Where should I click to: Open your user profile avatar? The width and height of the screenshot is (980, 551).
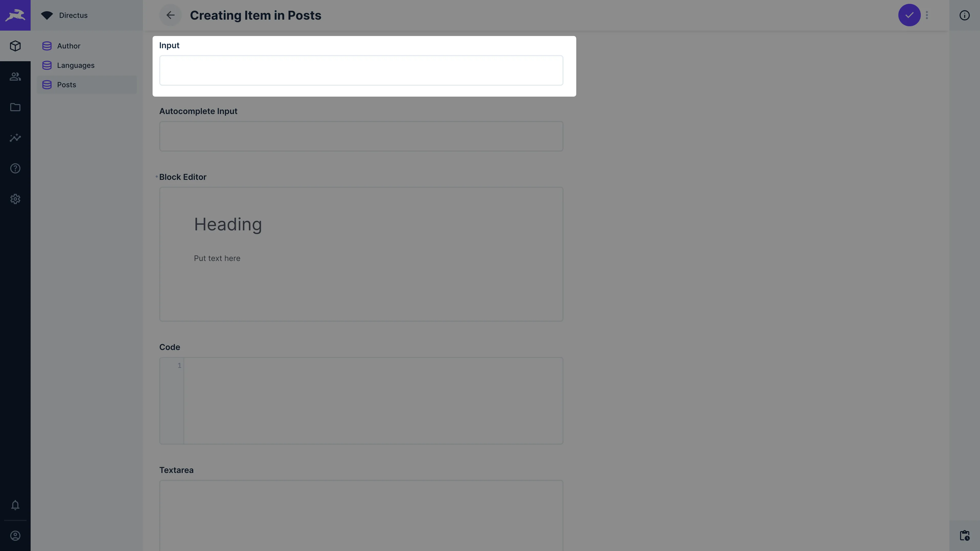[x=15, y=535]
